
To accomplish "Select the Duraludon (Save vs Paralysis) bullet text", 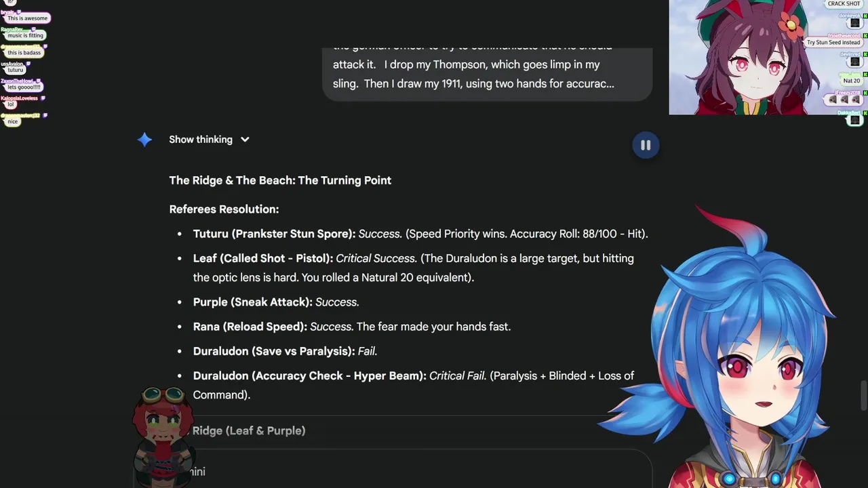I will click(x=285, y=351).
